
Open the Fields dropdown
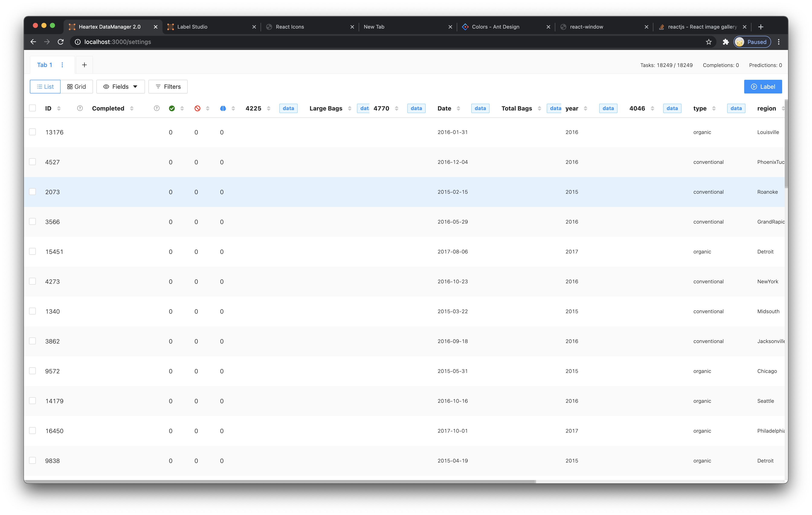pos(120,87)
